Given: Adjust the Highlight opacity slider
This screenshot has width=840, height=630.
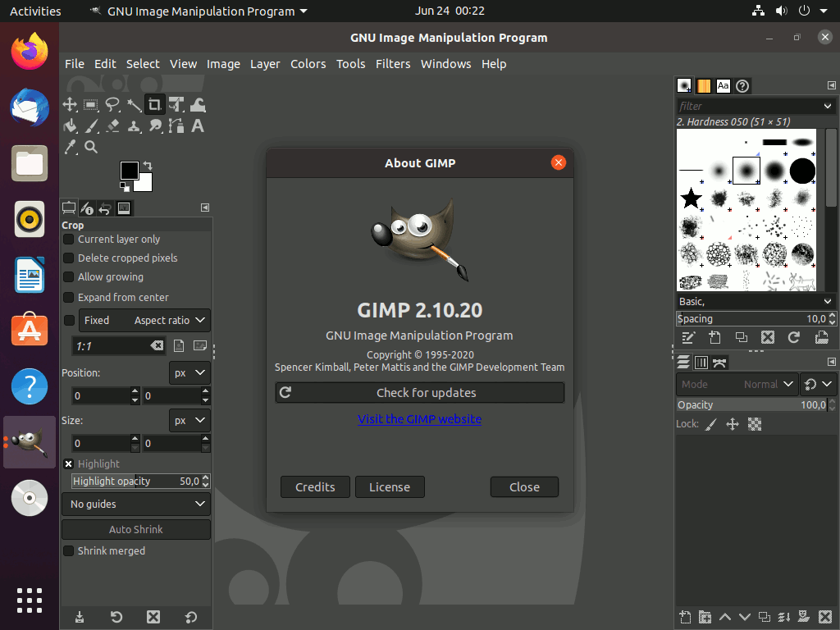Looking at the screenshot, I should pos(136,481).
